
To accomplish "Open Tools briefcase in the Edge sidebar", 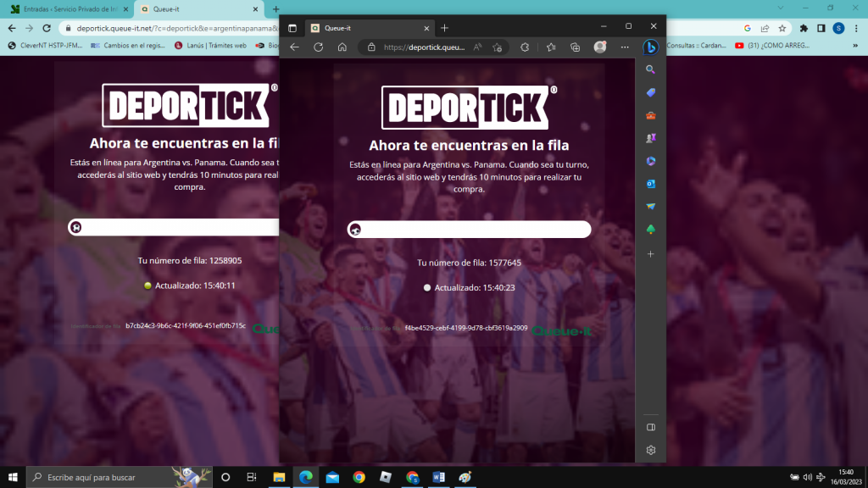I will tap(650, 115).
